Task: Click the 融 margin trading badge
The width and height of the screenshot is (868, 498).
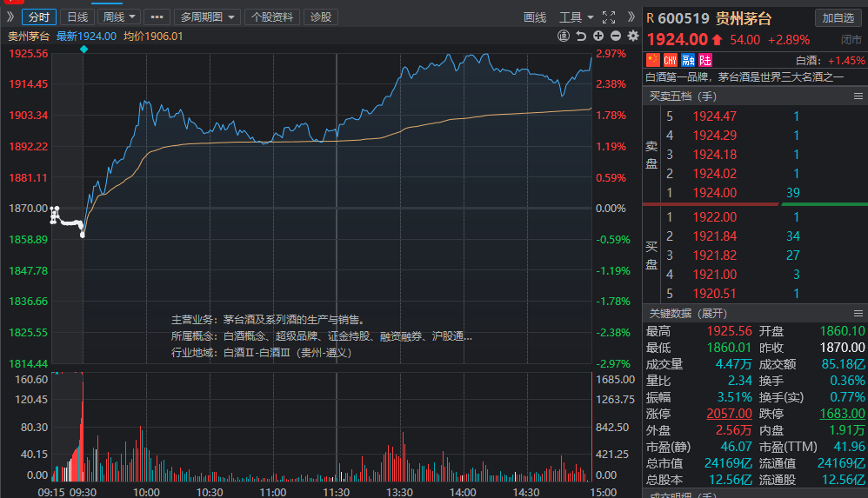Action: (688, 60)
